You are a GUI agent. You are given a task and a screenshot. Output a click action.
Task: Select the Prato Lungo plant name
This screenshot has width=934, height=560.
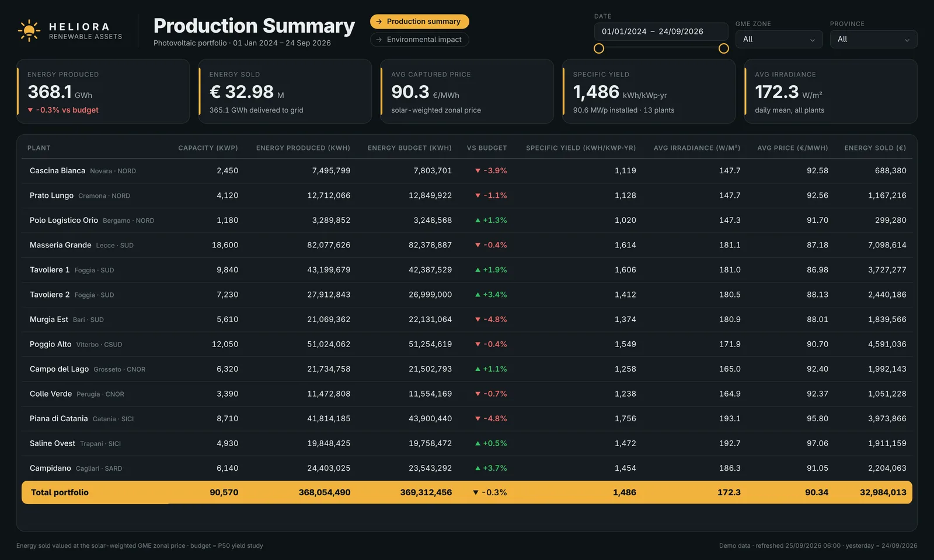[x=51, y=195]
